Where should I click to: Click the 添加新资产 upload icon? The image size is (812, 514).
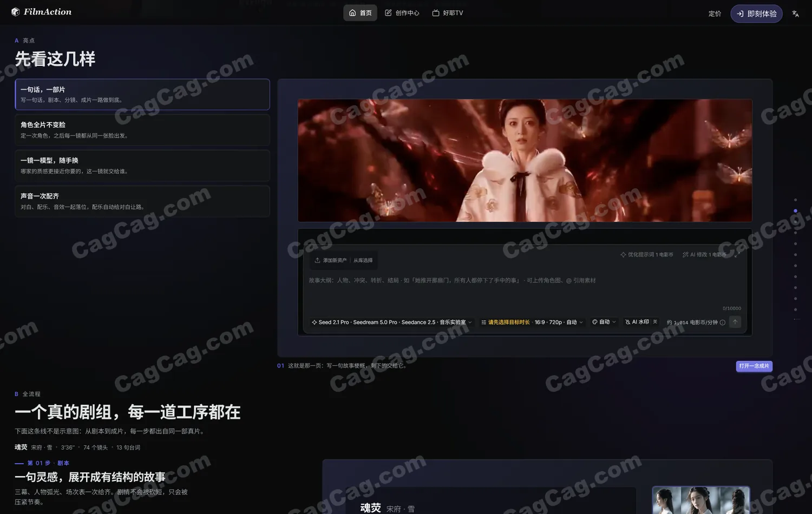[317, 260]
